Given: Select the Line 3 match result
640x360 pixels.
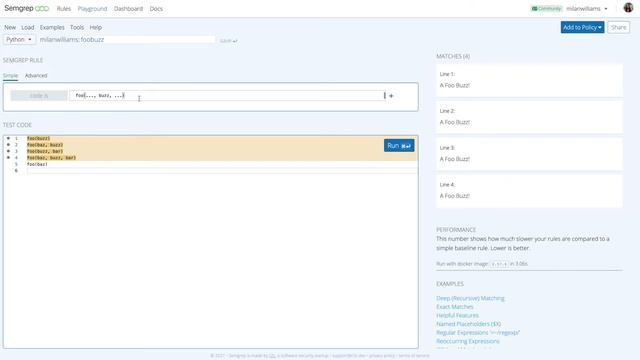Looking at the screenshot, I should tap(529, 153).
